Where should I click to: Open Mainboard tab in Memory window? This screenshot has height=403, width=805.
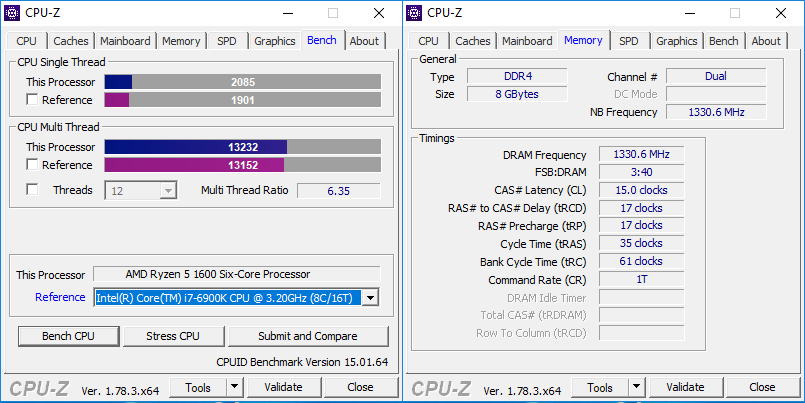pyautogui.click(x=527, y=41)
